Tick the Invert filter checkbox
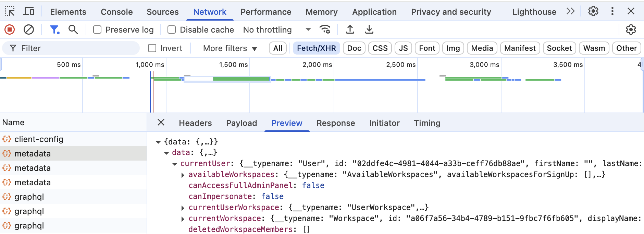The image size is (644, 234). pyautogui.click(x=152, y=48)
